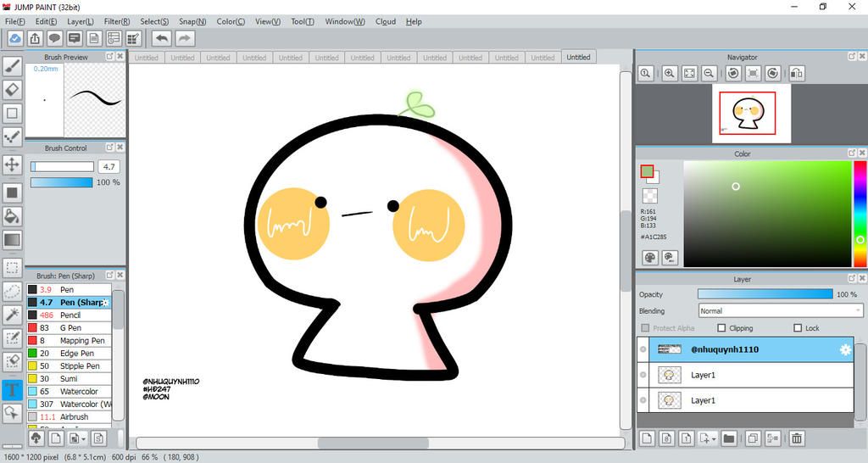Screen dimensions: 868x463
Task: Zoom out via Navigator magnifier minus
Action: [709, 73]
